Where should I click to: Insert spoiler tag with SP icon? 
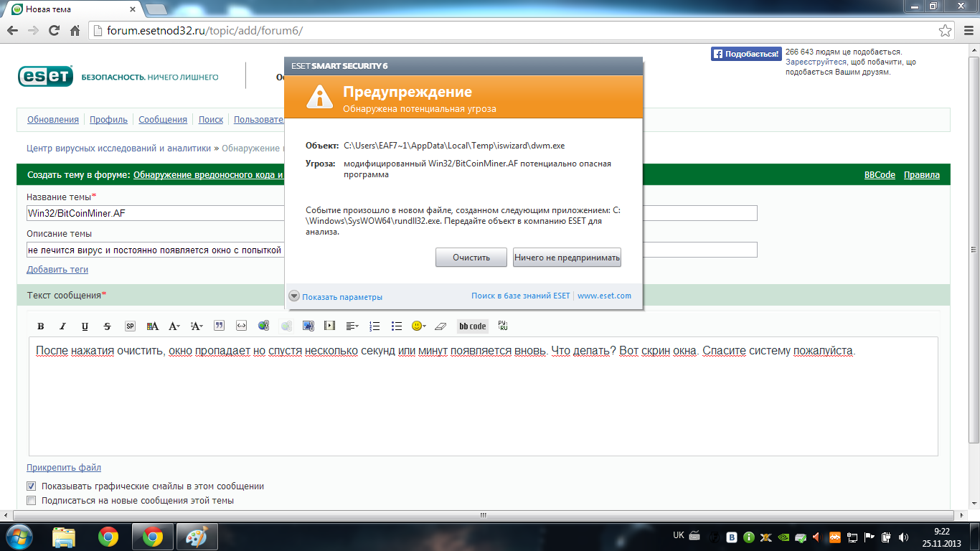(130, 326)
